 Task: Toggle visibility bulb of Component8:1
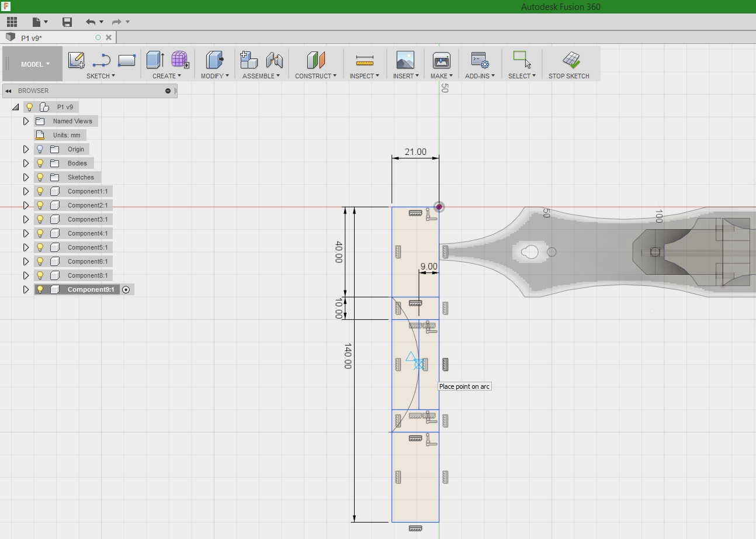(40, 275)
